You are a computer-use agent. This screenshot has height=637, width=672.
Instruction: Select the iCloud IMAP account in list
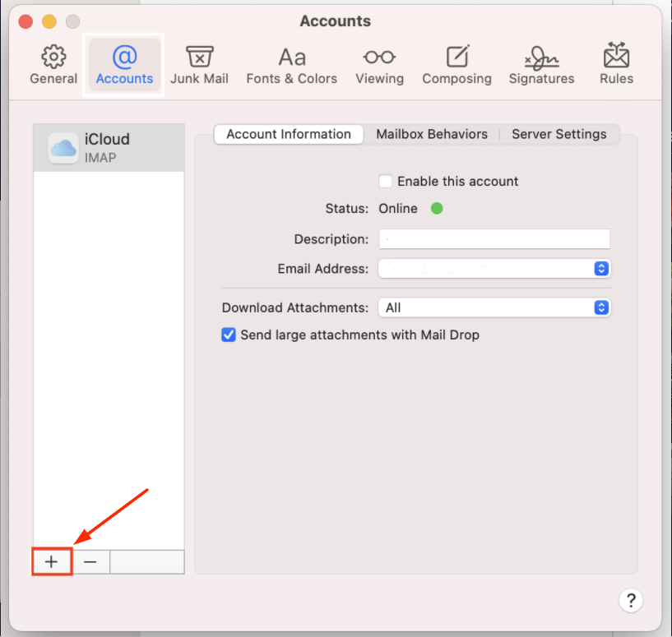[x=109, y=147]
